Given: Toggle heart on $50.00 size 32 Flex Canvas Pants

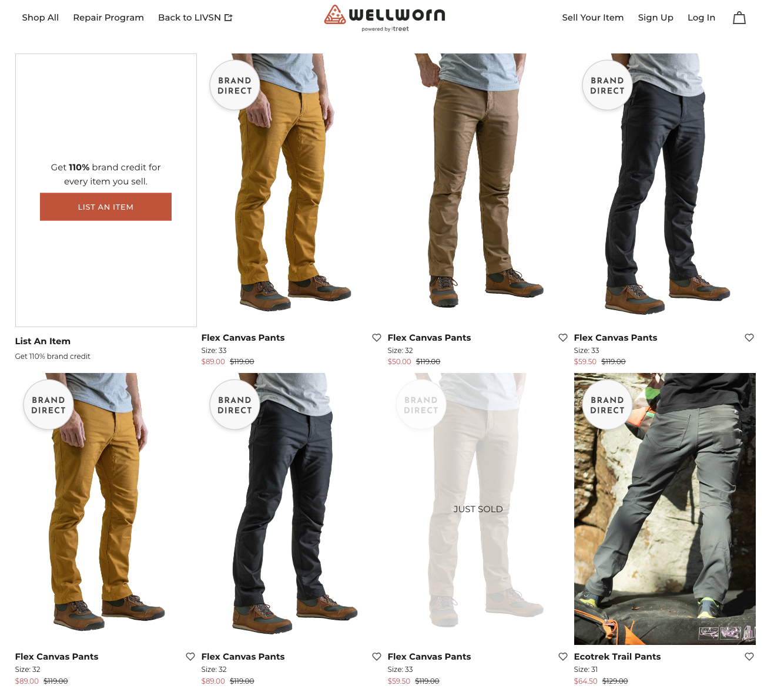Looking at the screenshot, I should point(563,338).
